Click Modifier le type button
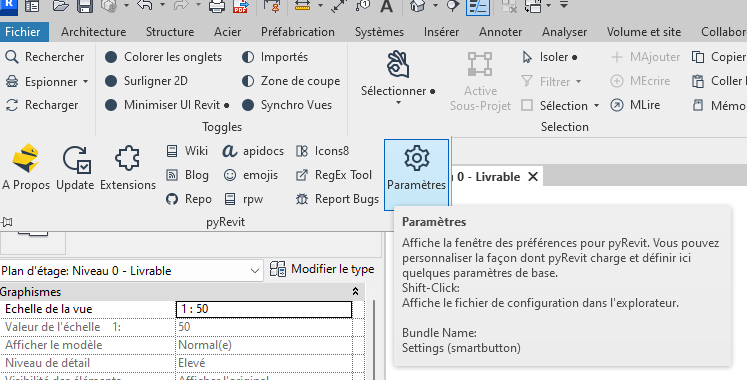The width and height of the screenshot is (747, 380). pos(323,270)
